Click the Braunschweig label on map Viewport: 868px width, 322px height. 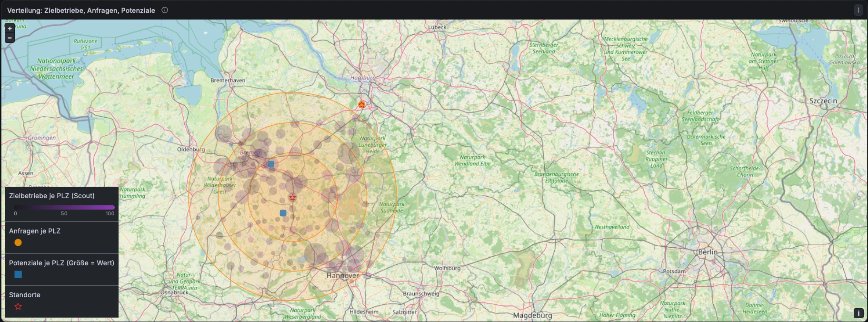pos(421,294)
